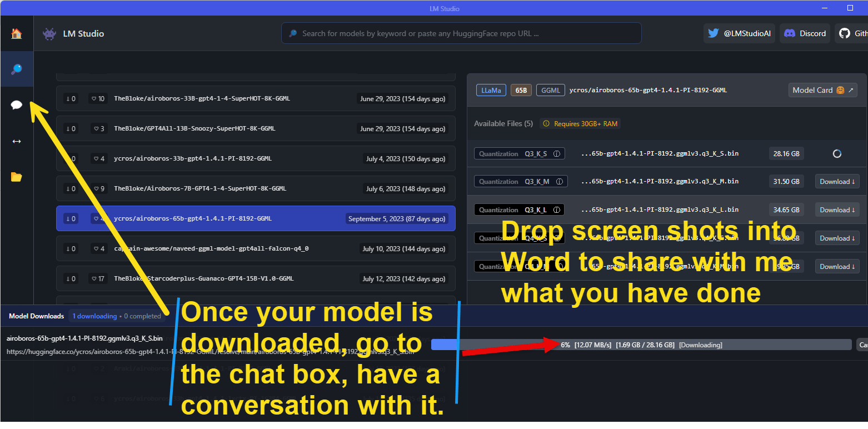This screenshot has height=429, width=868.
Task: Click the GGML format tag
Action: click(x=551, y=90)
